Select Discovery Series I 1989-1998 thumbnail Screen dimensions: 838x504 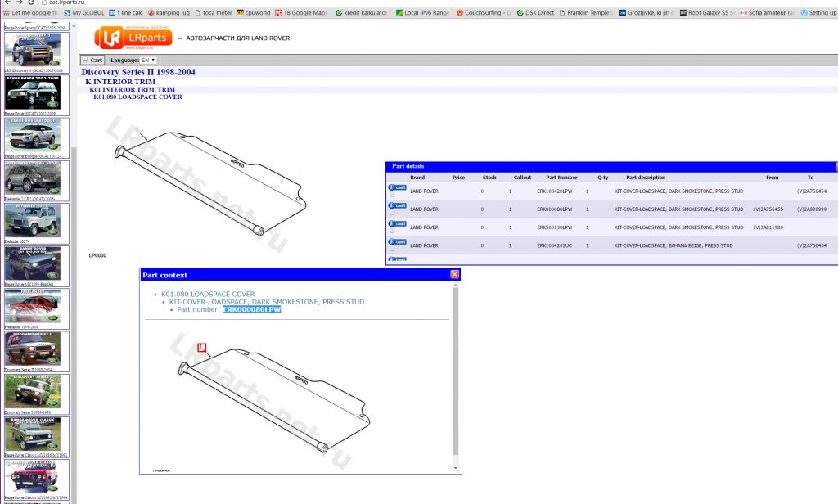[36, 394]
